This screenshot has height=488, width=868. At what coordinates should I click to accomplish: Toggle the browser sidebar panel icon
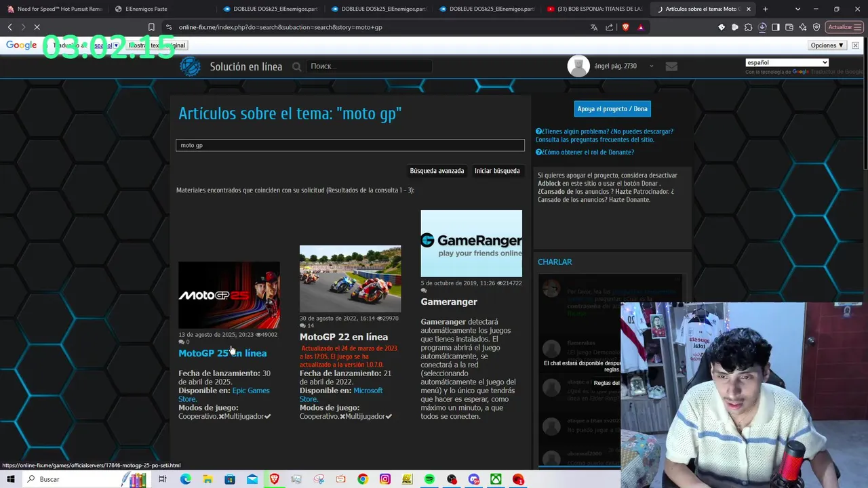(776, 27)
